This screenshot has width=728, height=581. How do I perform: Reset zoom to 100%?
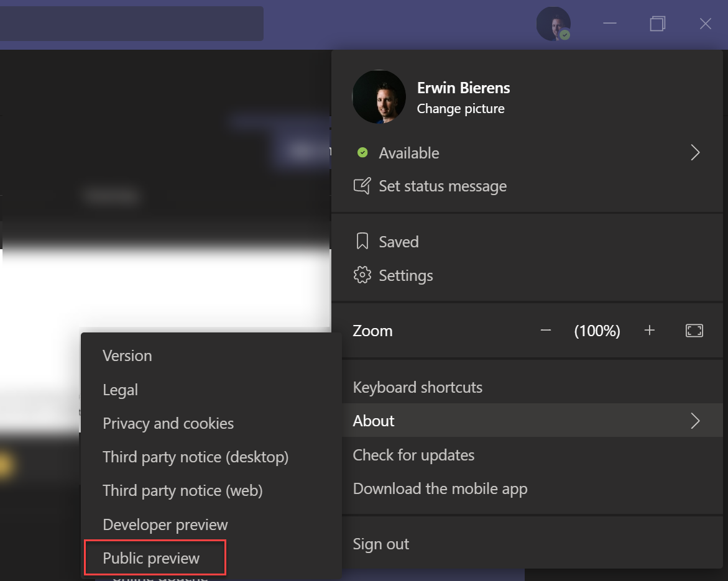(x=597, y=331)
